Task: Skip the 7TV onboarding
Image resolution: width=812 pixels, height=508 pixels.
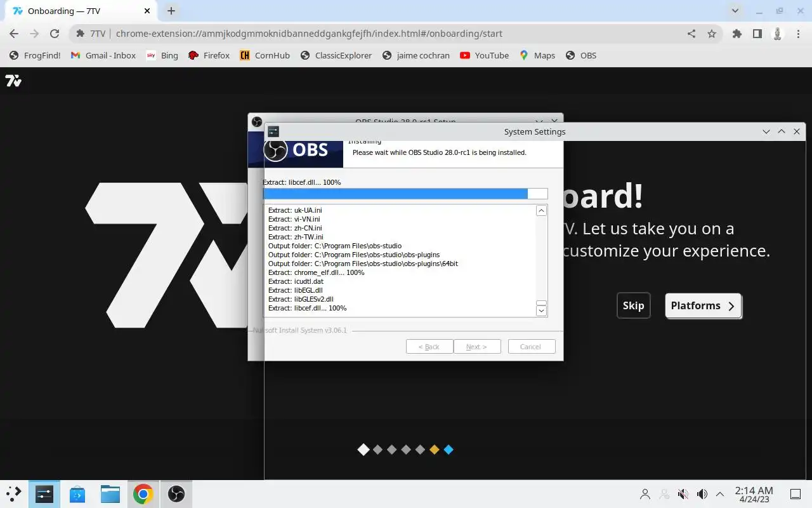Action: click(633, 305)
